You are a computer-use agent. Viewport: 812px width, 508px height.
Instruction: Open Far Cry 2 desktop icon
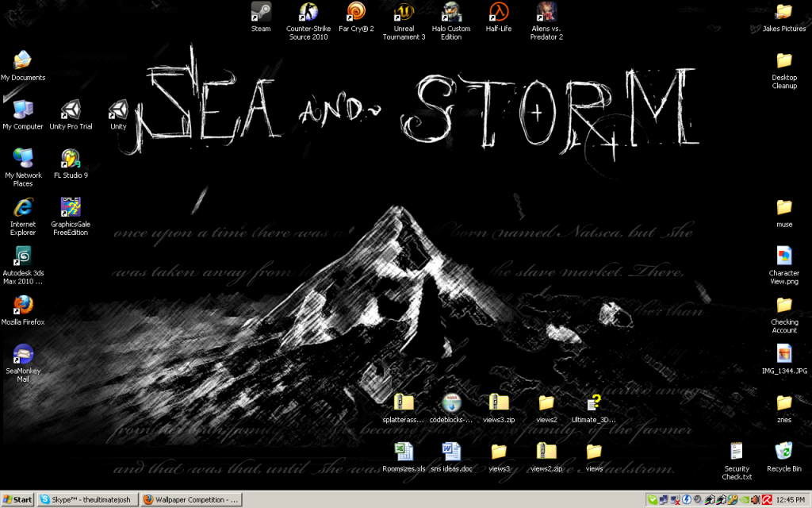[x=356, y=12]
